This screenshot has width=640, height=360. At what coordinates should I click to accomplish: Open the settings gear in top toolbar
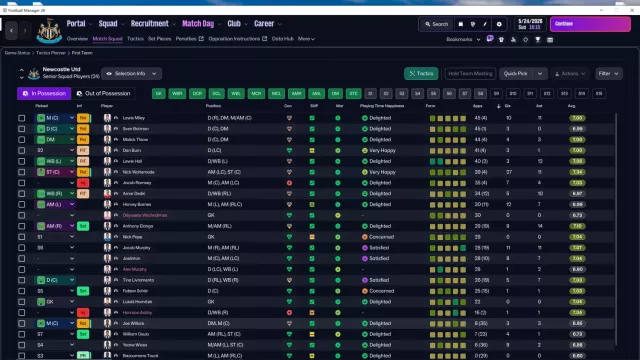[499, 24]
